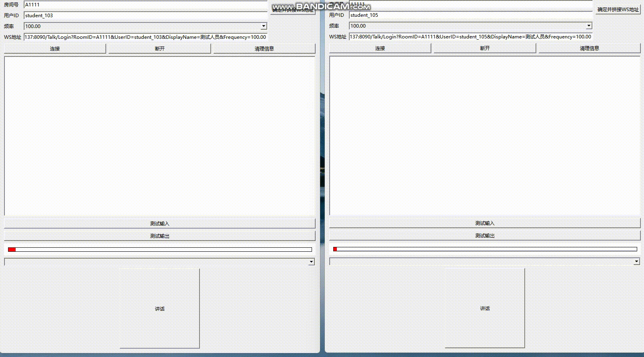Click 断开 button in left student_103 window
The width and height of the screenshot is (644, 357).
tap(159, 48)
